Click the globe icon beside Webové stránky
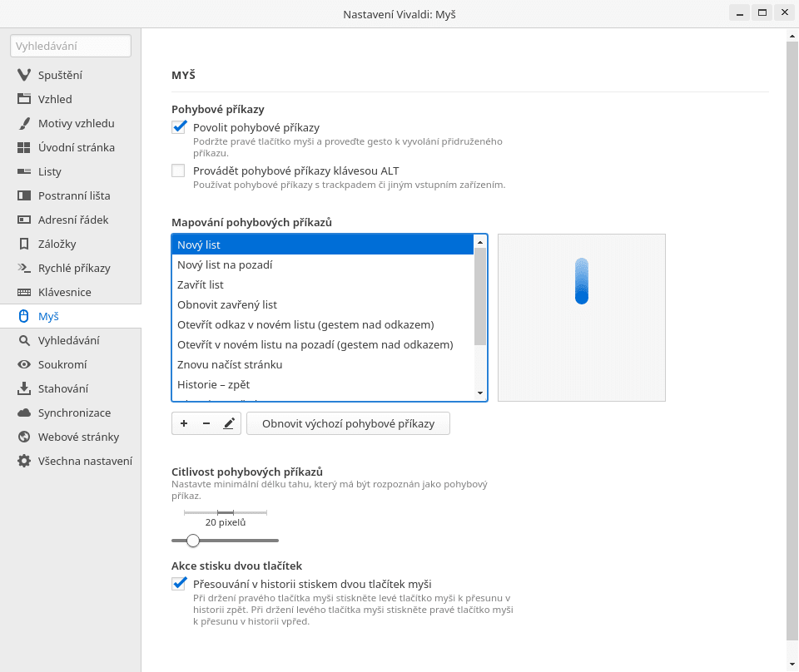This screenshot has width=799, height=672. click(x=24, y=437)
